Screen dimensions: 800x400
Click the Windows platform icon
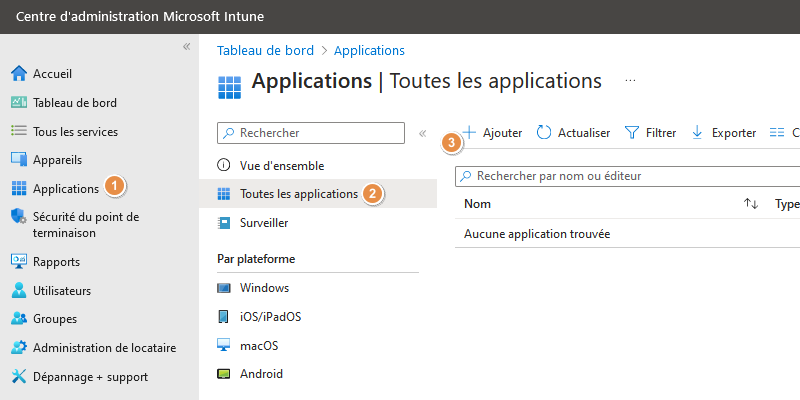[x=223, y=288]
